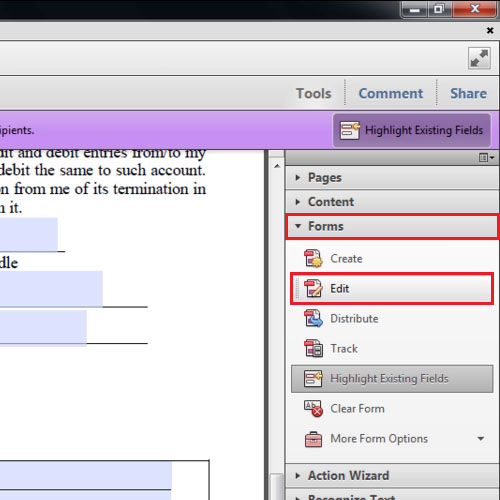
Task: Click the first highlighted form field below 'it.'
Action: click(29, 235)
